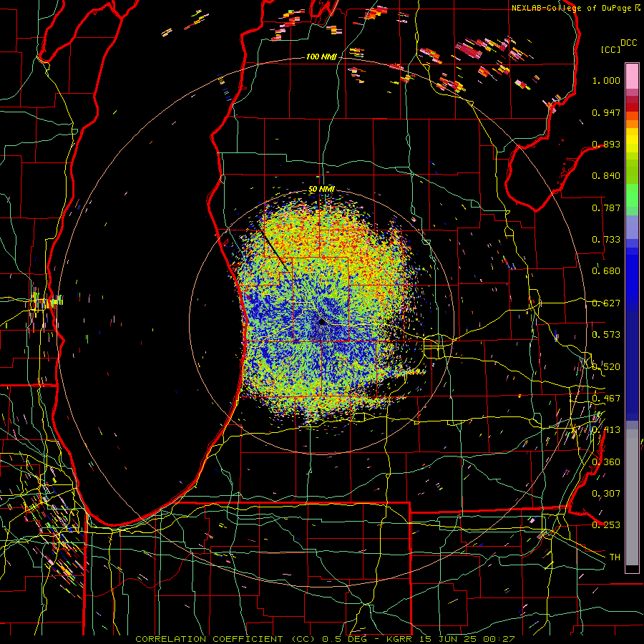Screen dimensions: 644x644
Task: Pick the gray segment of the color bar
Action: click(632, 497)
